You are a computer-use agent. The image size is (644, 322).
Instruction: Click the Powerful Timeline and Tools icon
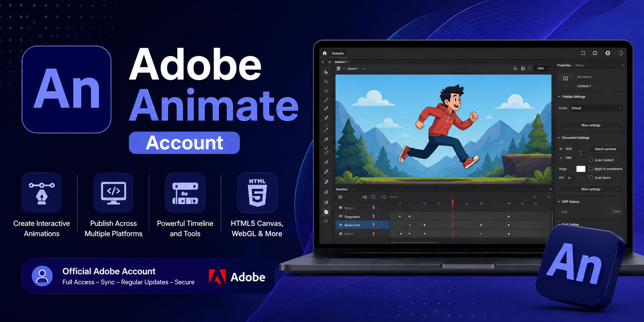185,193
